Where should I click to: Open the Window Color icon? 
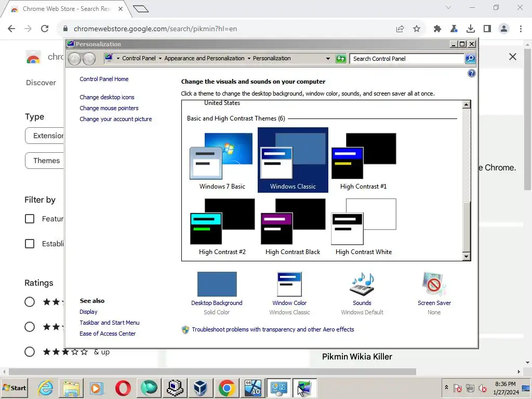(x=289, y=284)
